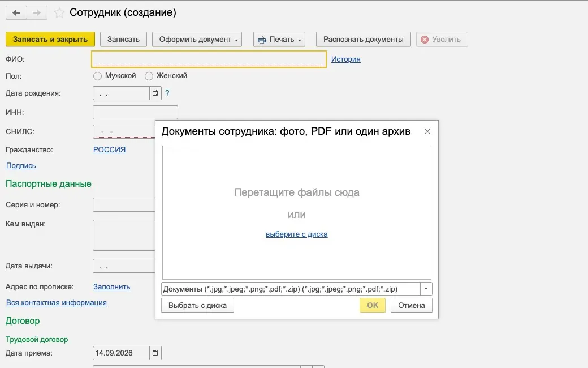
Task: Click the Трудовой договор subheading
Action: [37, 340]
